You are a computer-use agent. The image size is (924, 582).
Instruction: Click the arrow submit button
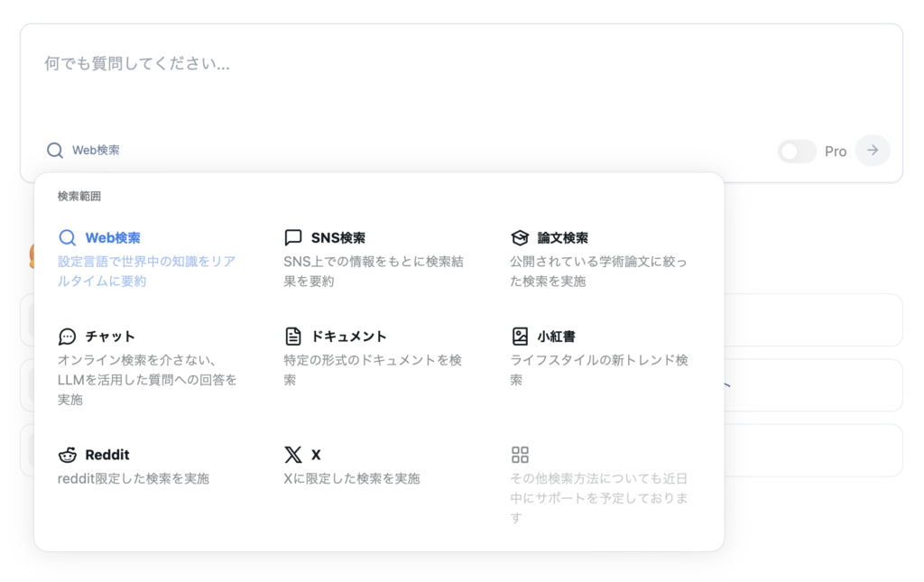tap(872, 151)
